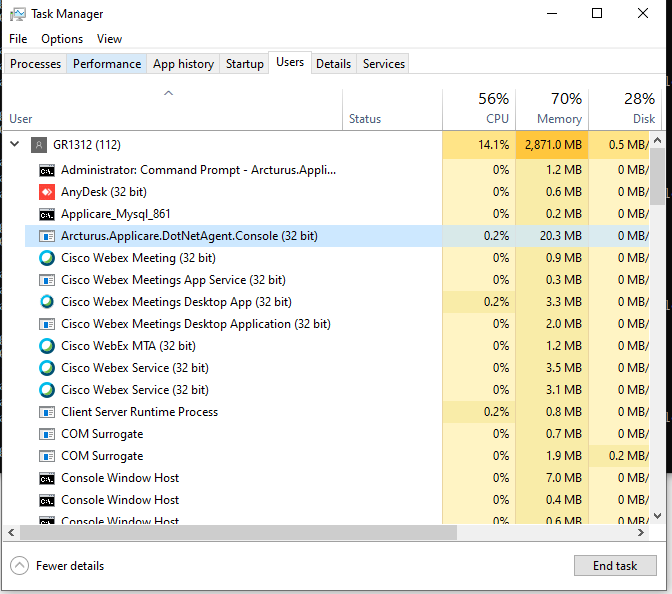
Task: Switch to the Performance tab
Action: [x=107, y=64]
